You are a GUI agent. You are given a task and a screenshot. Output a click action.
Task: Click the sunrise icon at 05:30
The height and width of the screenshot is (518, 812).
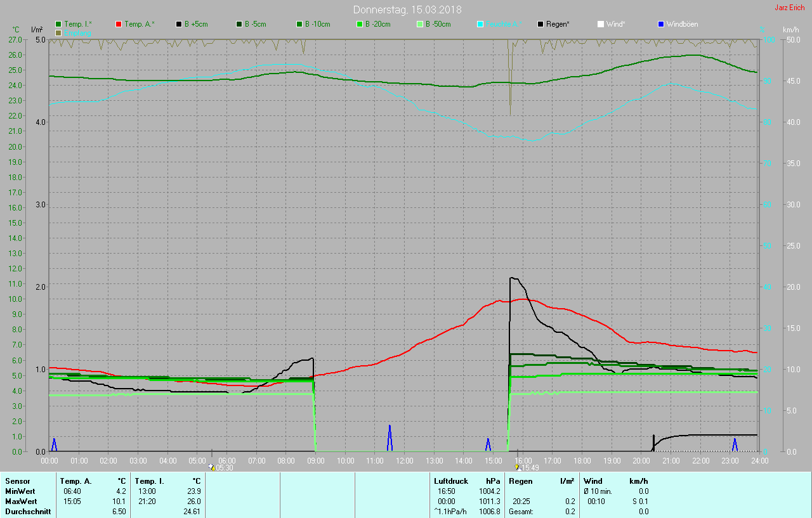point(212,467)
